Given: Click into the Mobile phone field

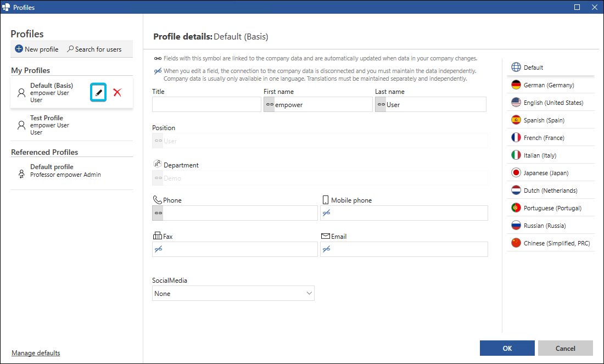Looking at the screenshot, I should [404, 213].
